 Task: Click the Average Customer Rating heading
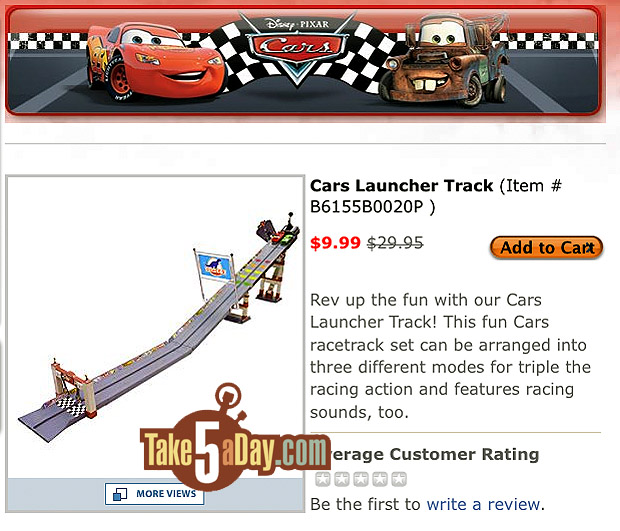coord(433,454)
